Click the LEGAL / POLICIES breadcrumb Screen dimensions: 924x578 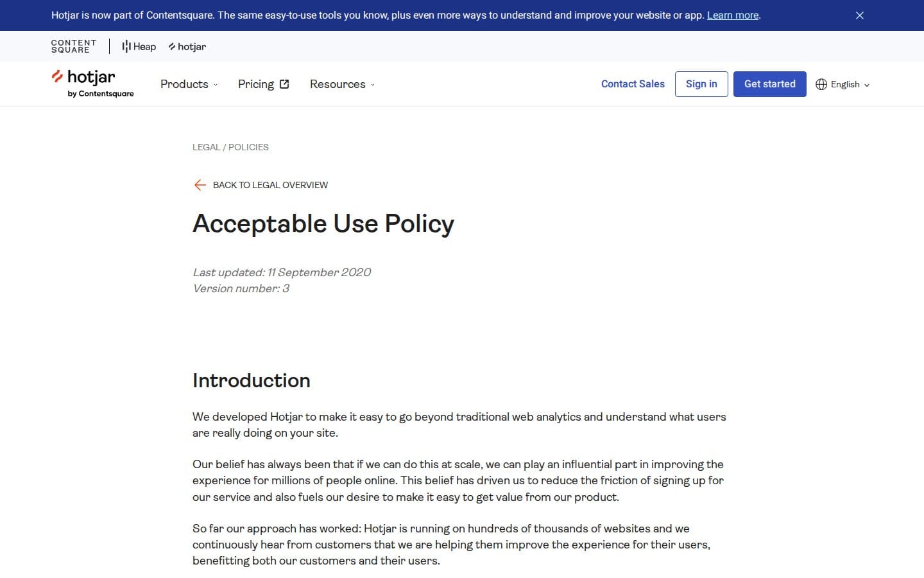point(230,147)
